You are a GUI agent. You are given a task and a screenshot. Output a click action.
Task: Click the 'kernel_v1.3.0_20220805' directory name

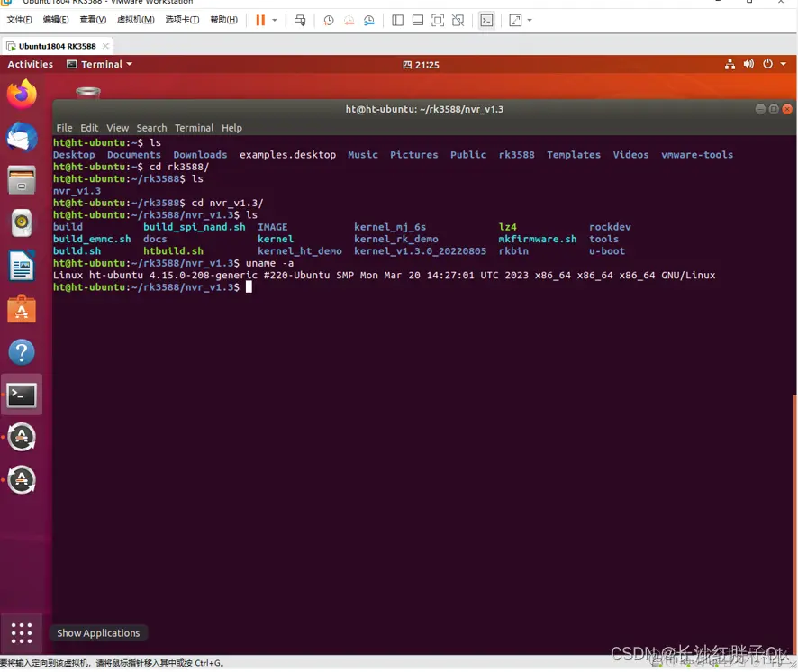click(x=420, y=251)
